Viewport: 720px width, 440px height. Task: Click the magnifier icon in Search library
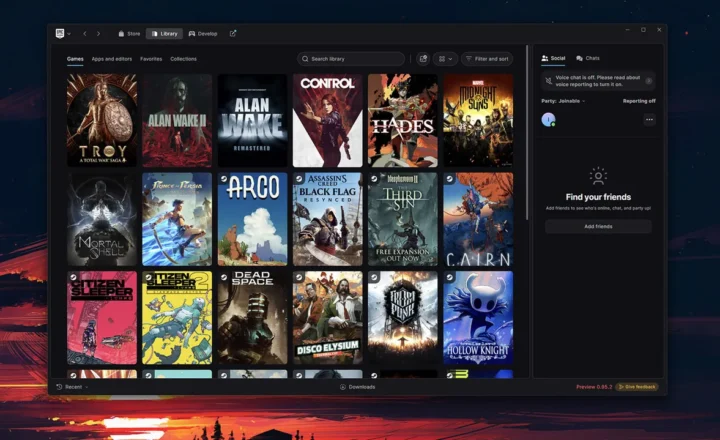coord(305,59)
